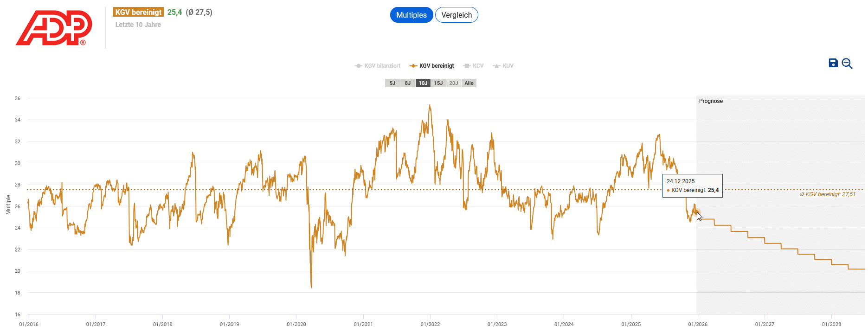Click the Prognose forecast region label
The image size is (868, 333).
point(711,101)
